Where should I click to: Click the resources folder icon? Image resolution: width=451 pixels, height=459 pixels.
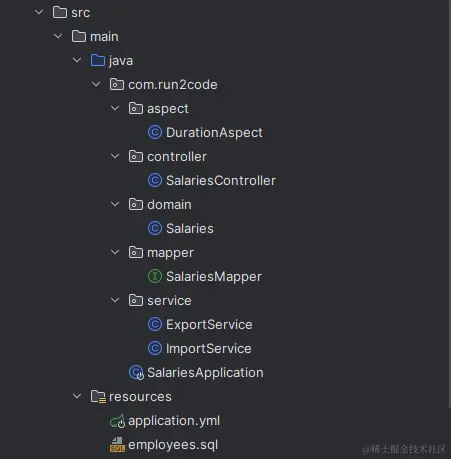pyautogui.click(x=98, y=397)
